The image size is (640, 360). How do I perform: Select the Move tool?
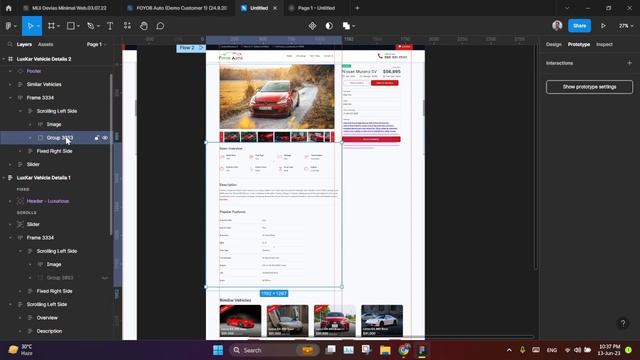tap(30, 26)
